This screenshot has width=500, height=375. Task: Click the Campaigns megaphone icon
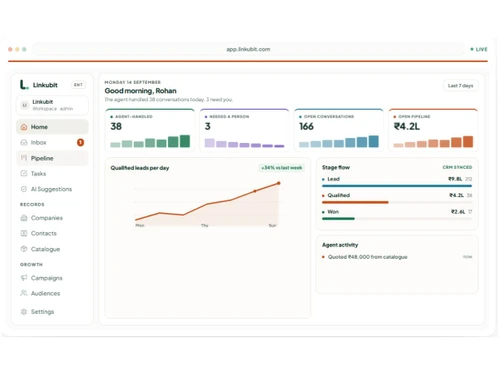[x=24, y=278]
